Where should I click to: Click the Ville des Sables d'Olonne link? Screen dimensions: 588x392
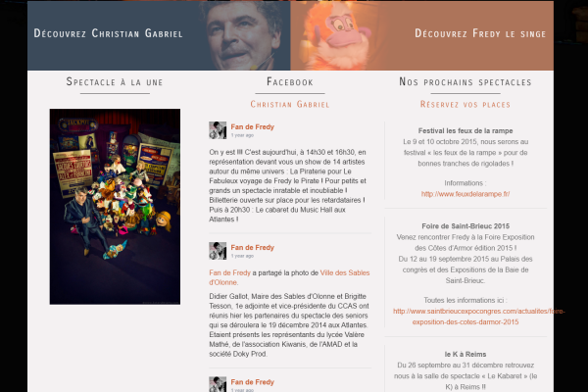(x=289, y=277)
